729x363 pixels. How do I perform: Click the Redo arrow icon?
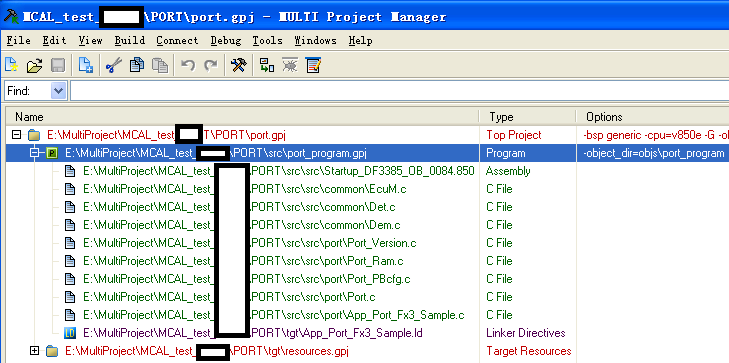click(x=211, y=65)
